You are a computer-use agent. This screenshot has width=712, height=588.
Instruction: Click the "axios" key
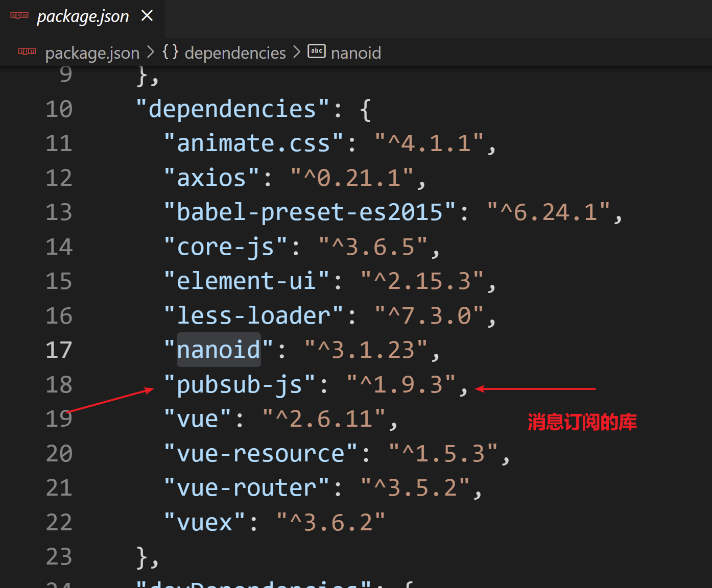[x=211, y=178]
